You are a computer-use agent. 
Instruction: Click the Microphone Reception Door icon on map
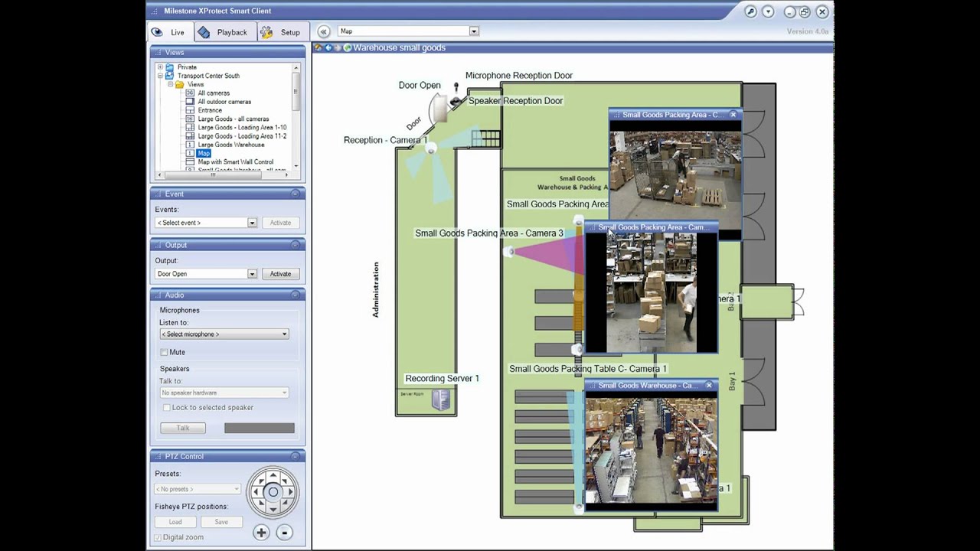tap(456, 87)
